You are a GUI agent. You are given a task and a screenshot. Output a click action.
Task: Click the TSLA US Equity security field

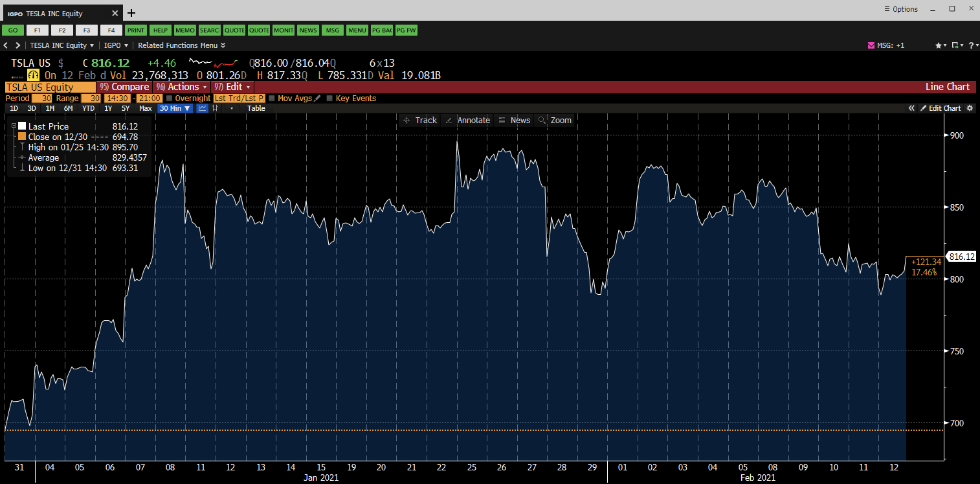click(x=50, y=87)
